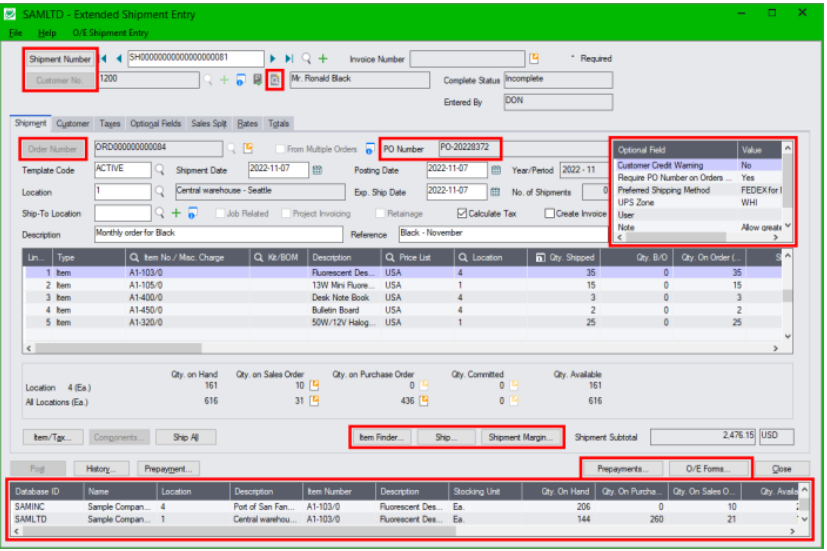Toggle the Project Invoicing checkbox
The height and width of the screenshot is (551, 827).
(286, 214)
